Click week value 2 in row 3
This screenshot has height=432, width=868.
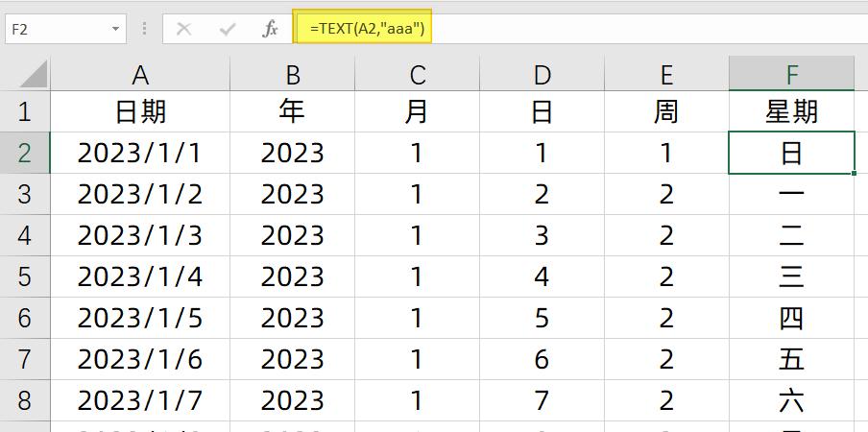click(x=667, y=194)
